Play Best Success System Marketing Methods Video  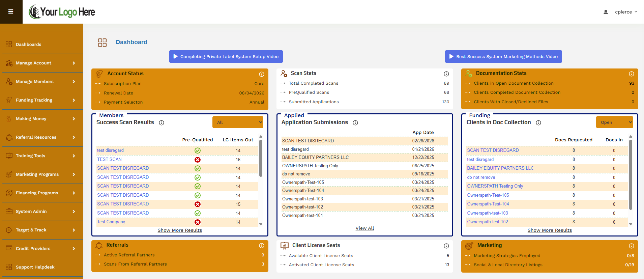(x=503, y=56)
